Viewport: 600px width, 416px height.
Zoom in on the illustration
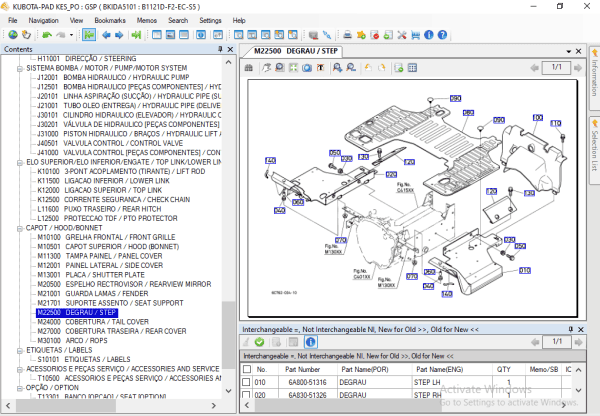(x=337, y=68)
